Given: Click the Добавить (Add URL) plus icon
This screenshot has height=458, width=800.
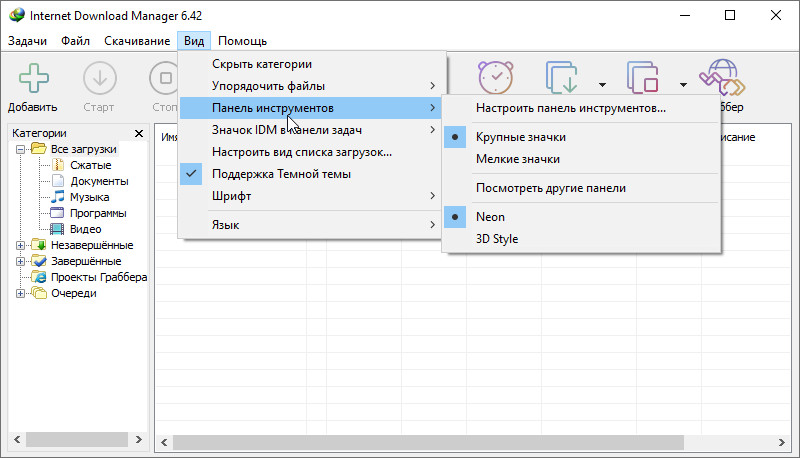Looking at the screenshot, I should coord(32,78).
